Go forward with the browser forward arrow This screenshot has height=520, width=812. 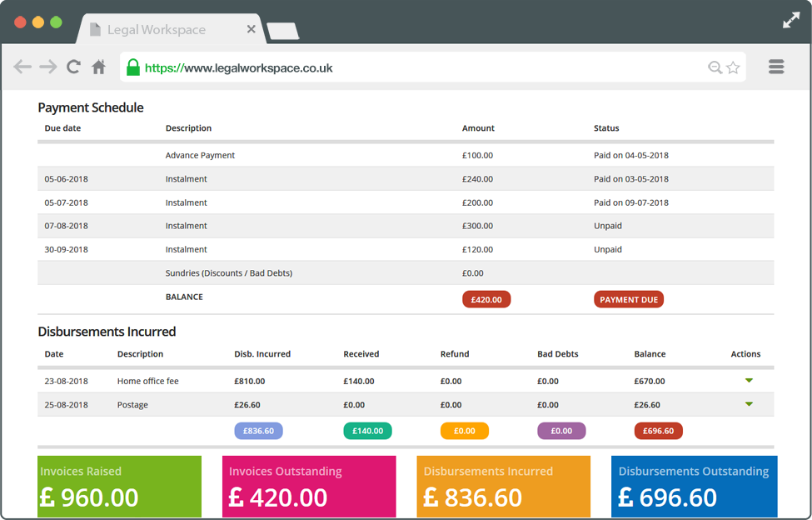(x=48, y=67)
